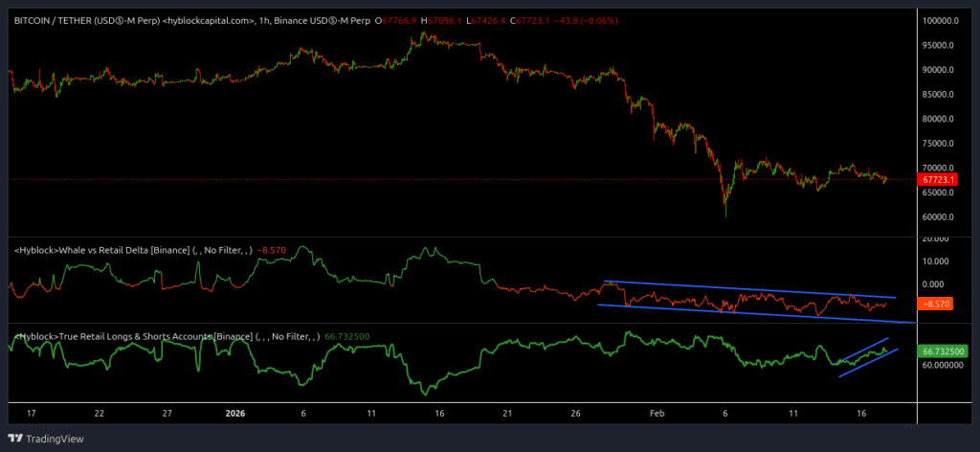This screenshot has height=452, width=980.
Task: Open the TradingView text link
Action: point(55,439)
